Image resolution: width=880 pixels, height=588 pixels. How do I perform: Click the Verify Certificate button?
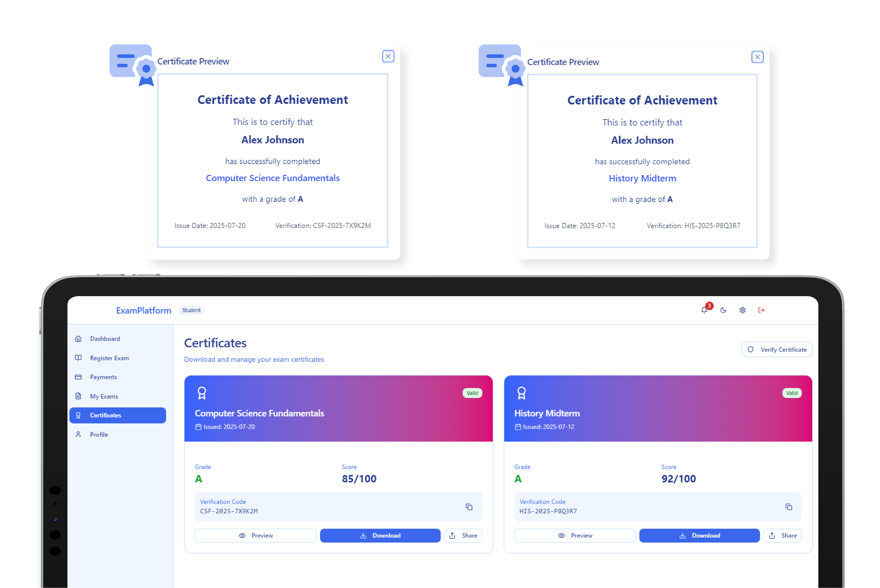777,350
